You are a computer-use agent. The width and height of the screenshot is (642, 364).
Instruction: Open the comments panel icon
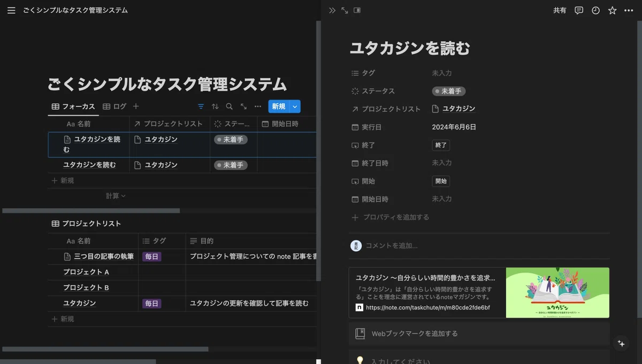click(x=579, y=10)
